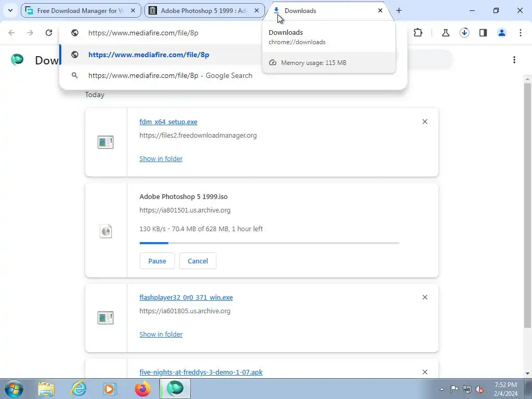Open the Chrome Labs flask icon
The height and width of the screenshot is (399, 532).
coord(445,33)
